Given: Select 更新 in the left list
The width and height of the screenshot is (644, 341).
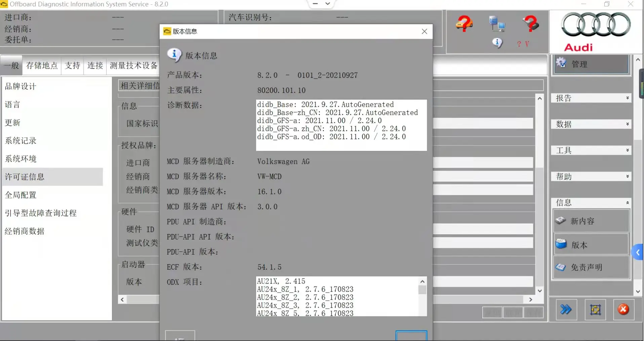Looking at the screenshot, I should [x=52, y=123].
